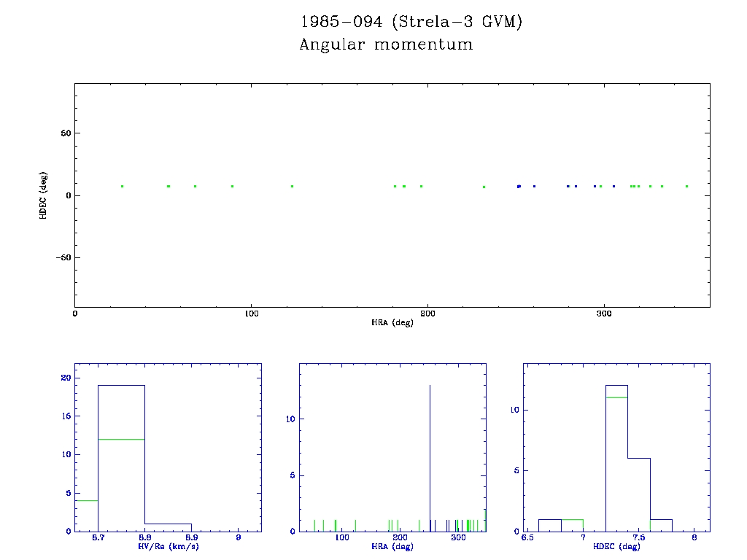Click the '50' tick label on scatter y-axis

[64, 133]
